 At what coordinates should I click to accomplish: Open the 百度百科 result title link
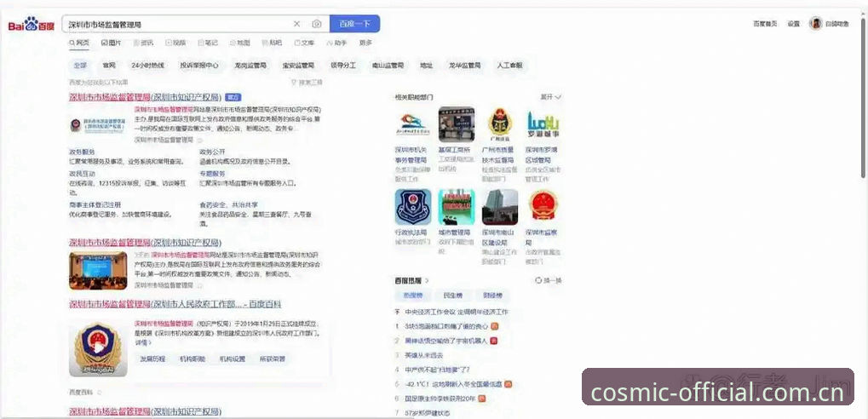(175, 304)
